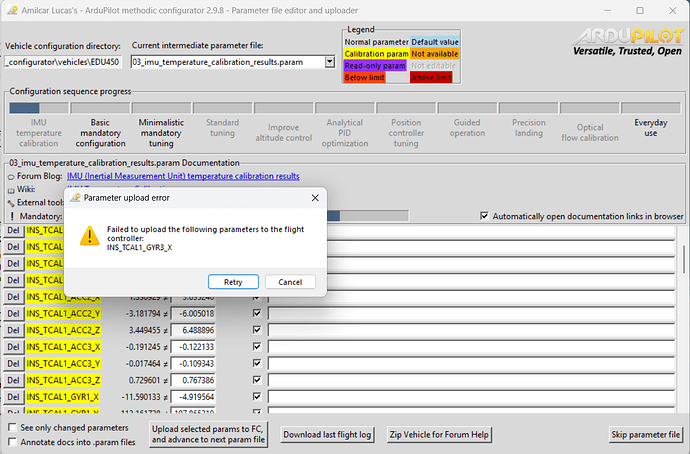Uncheck Automatically open documentation links in browser
The image size is (690, 454).
coord(485,215)
